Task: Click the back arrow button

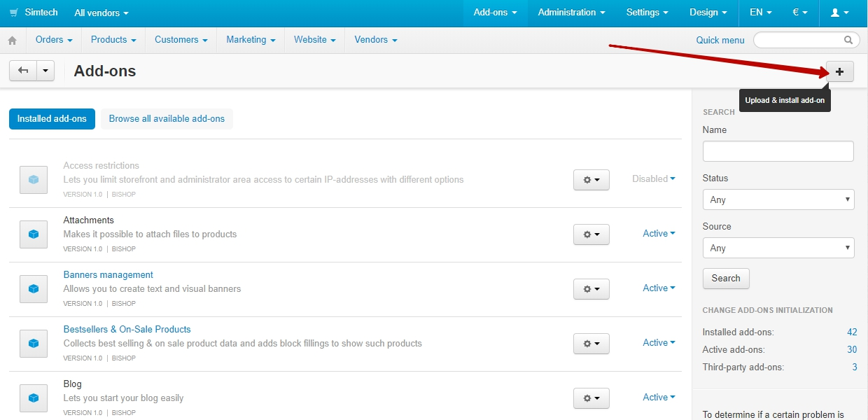Action: [23, 71]
